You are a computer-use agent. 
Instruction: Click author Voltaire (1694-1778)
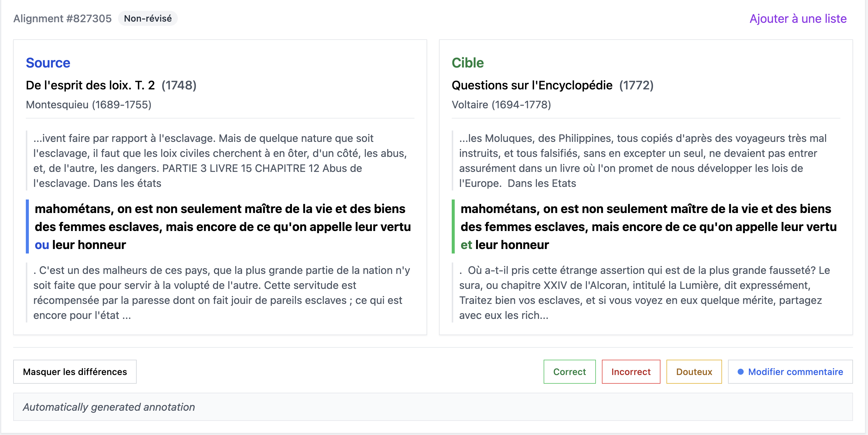[x=501, y=105]
